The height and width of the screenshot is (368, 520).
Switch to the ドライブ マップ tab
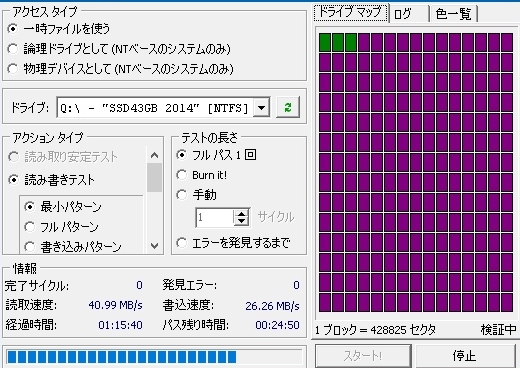tap(351, 13)
